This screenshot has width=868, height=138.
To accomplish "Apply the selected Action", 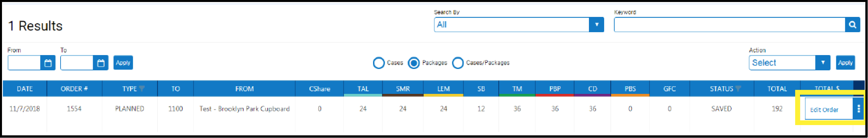I will pyautogui.click(x=845, y=63).
